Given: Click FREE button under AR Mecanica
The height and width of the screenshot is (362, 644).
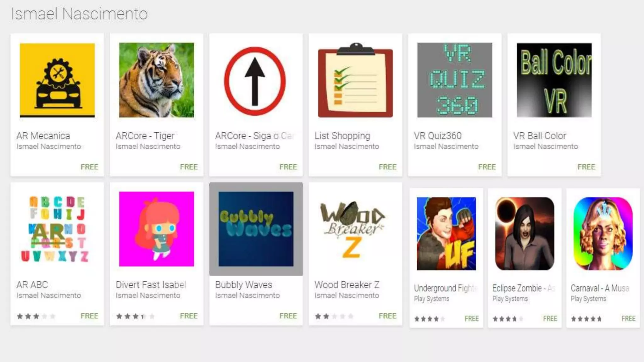Looking at the screenshot, I should click(x=89, y=167).
